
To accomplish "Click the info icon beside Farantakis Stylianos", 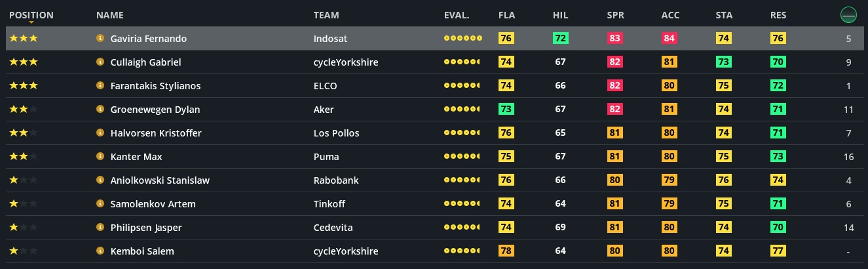I will (x=100, y=86).
